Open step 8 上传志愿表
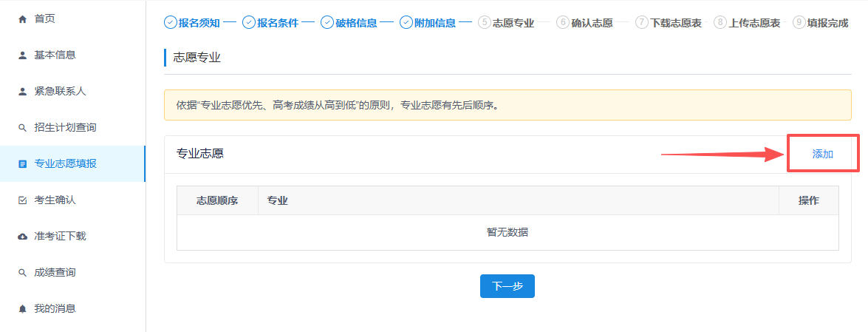Image resolution: width=868 pixels, height=332 pixels. click(746, 22)
